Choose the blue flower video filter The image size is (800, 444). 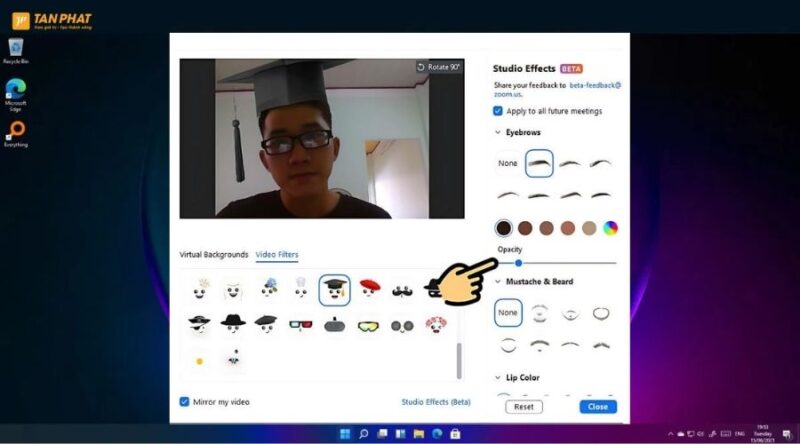268,288
